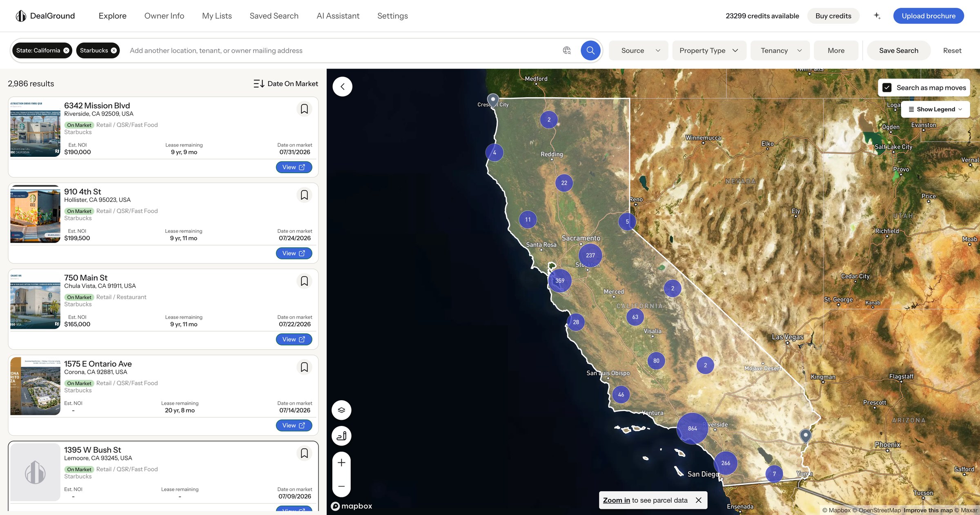
Task: Click the 359 cluster near San Francisco
Action: 560,281
